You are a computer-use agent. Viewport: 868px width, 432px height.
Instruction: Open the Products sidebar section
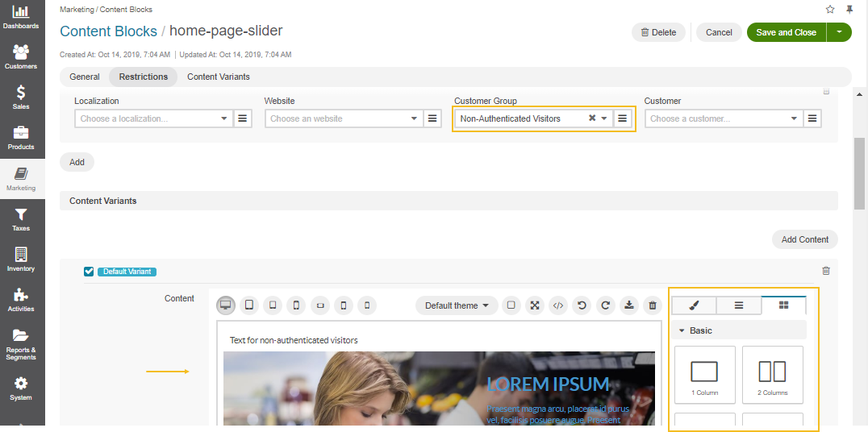click(21, 139)
